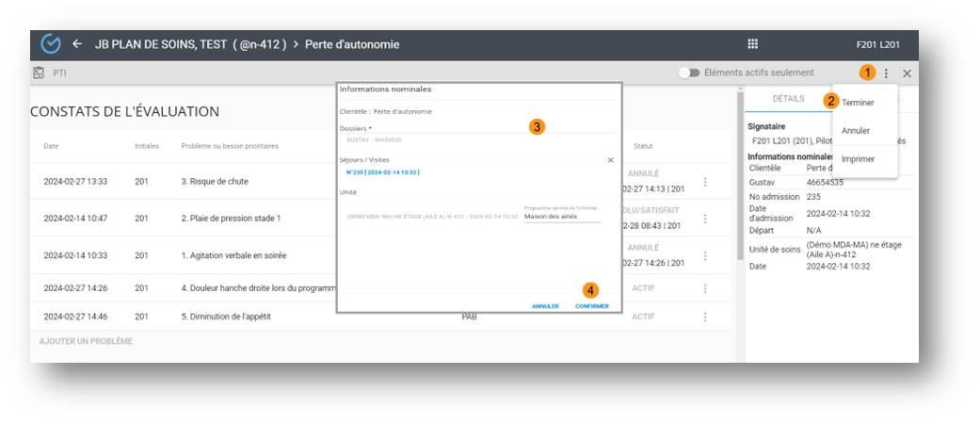Open row options for Diminution de l'appétit
The width and height of the screenshot is (980, 424).
pos(705,317)
